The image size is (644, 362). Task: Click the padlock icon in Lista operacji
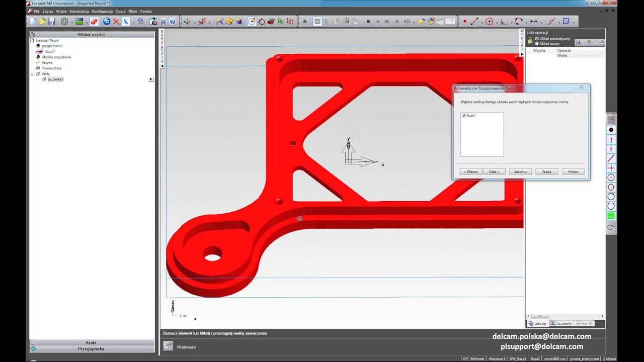click(x=530, y=41)
